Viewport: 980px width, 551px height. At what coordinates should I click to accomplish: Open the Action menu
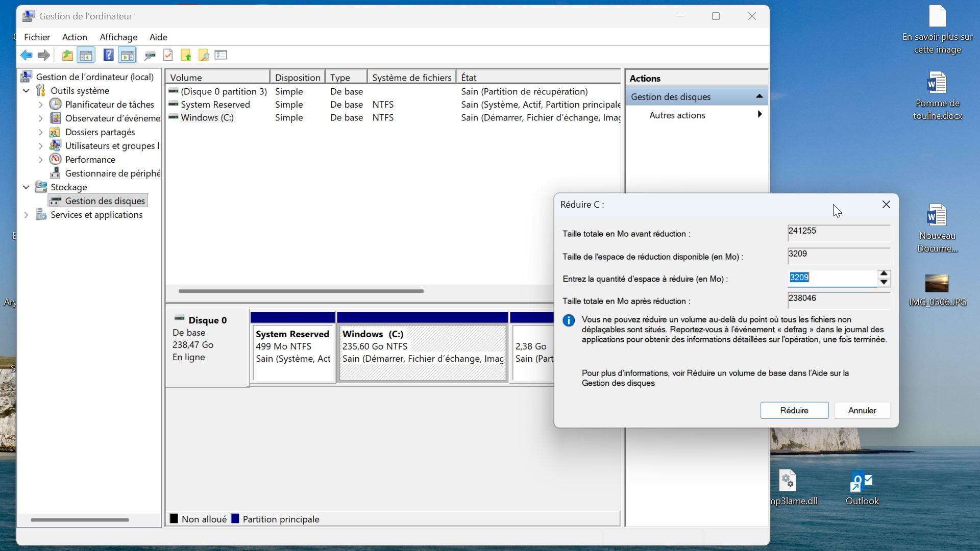click(x=75, y=37)
